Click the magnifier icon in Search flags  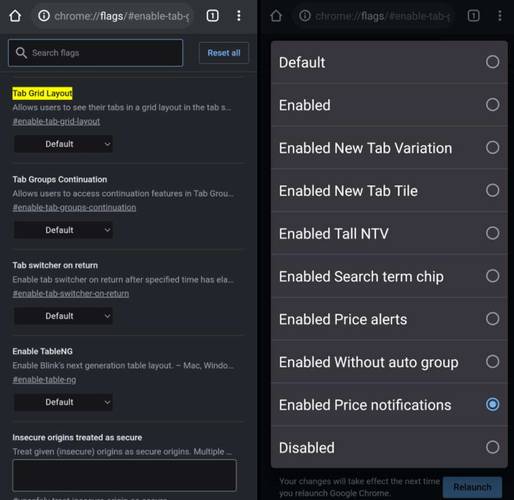21,53
